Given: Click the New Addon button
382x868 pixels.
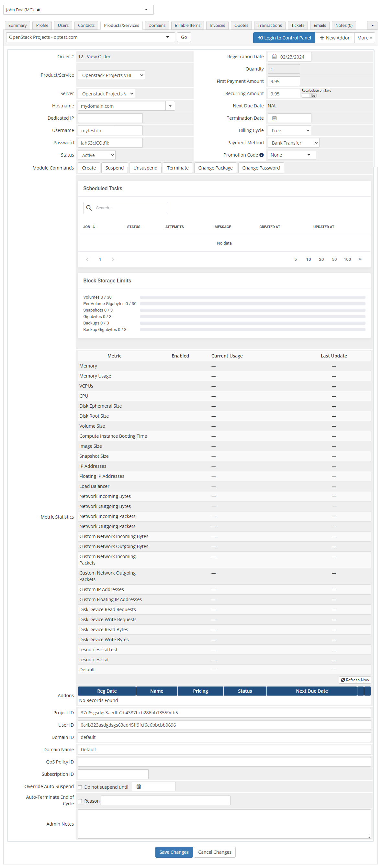Looking at the screenshot, I should click(335, 38).
